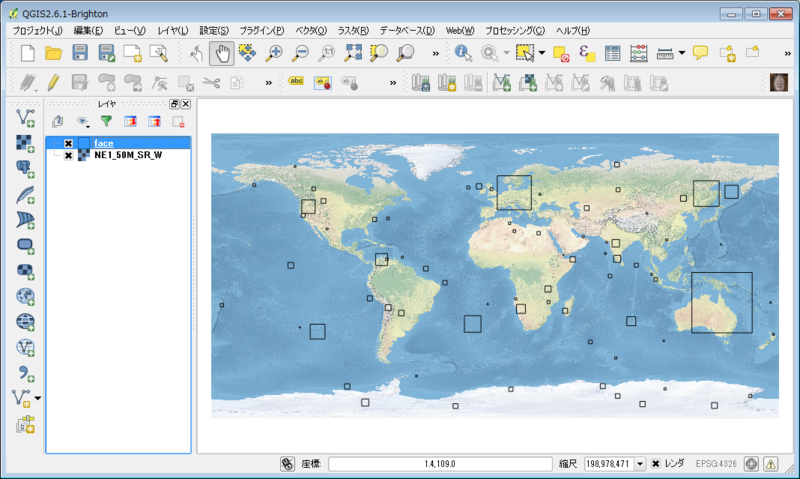Add a WFS layer from sidebar
Image resolution: width=800 pixels, height=479 pixels.
pyautogui.click(x=25, y=347)
